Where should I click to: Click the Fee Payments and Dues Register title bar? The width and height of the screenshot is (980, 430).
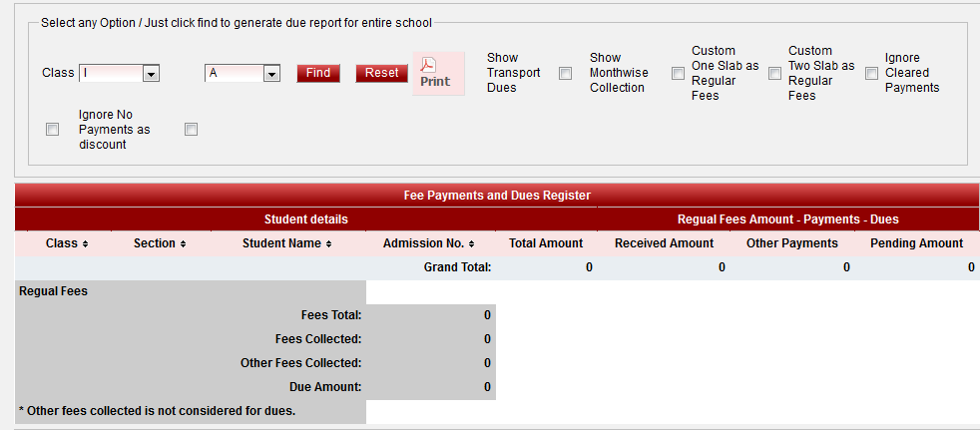(496, 196)
